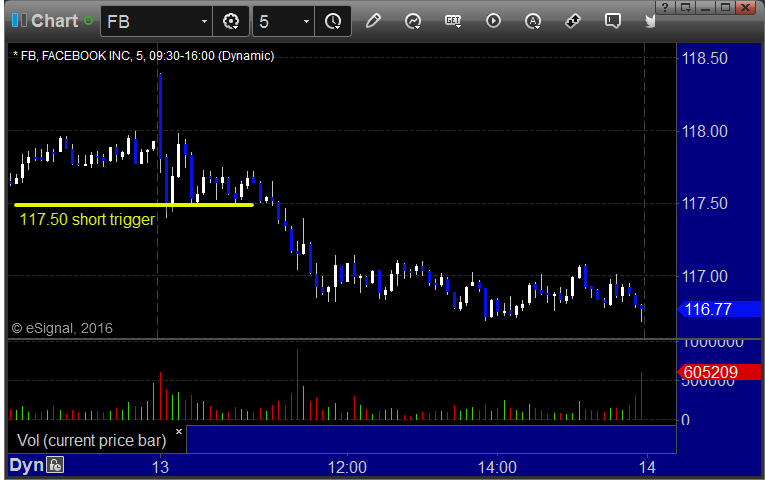Screen dimensions: 765x480
Task: Share chart via Twitter bird icon
Action: 650,21
